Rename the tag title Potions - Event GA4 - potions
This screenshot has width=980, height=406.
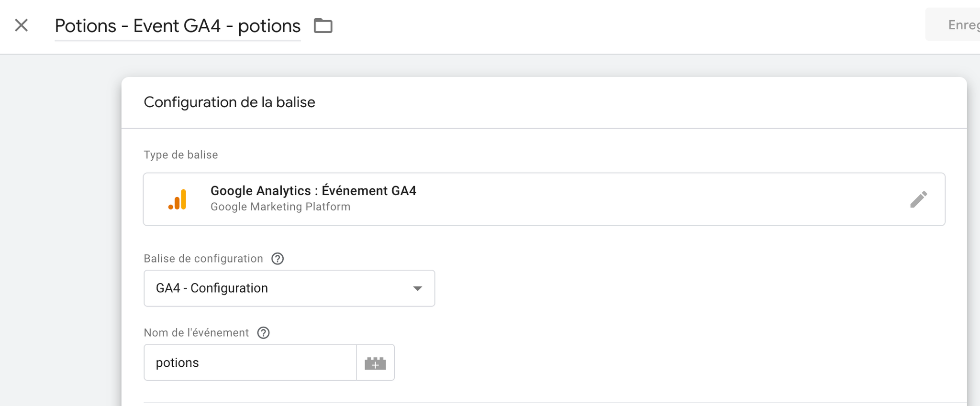tap(178, 26)
